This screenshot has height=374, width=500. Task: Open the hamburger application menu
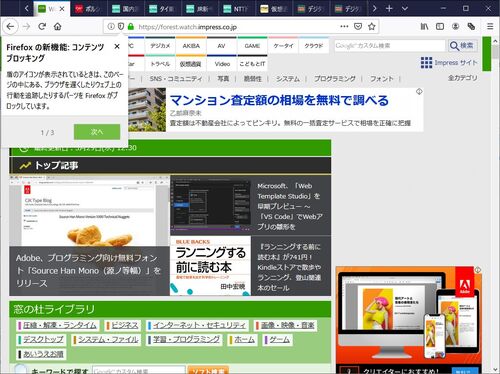490,26
